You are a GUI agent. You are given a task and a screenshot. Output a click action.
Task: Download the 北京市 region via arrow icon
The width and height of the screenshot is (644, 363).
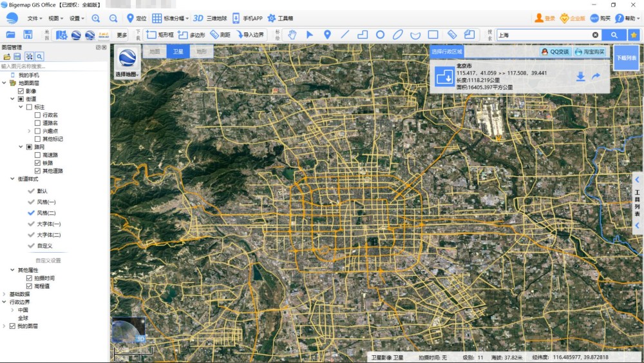click(580, 77)
